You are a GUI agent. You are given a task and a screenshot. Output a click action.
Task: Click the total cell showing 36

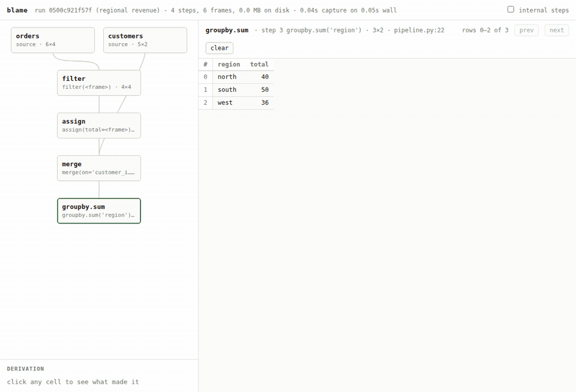click(x=259, y=102)
